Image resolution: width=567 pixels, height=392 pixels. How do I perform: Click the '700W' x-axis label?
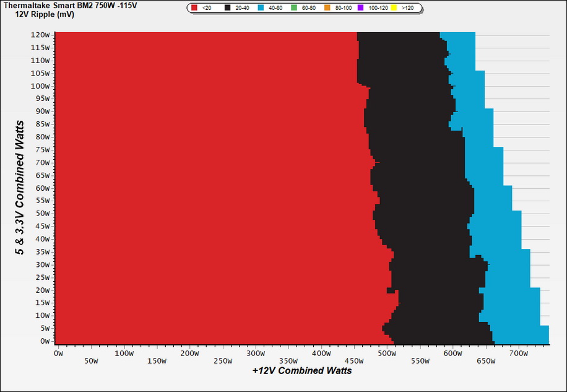click(x=519, y=354)
